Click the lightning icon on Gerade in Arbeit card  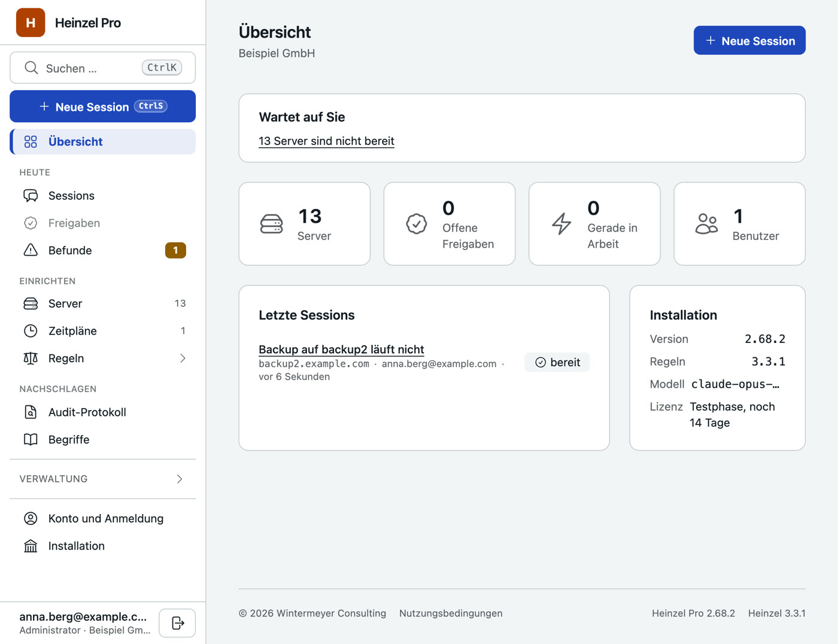coord(561,224)
